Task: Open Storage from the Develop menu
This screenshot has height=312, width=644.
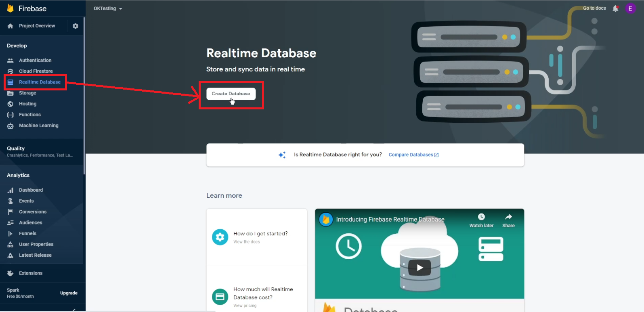Action: [27, 93]
